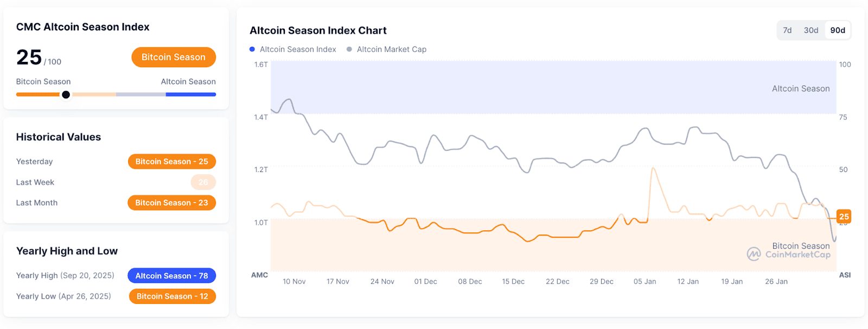Click the Last Month Bitcoin Season - 23 badge
The image size is (868, 329).
[171, 203]
